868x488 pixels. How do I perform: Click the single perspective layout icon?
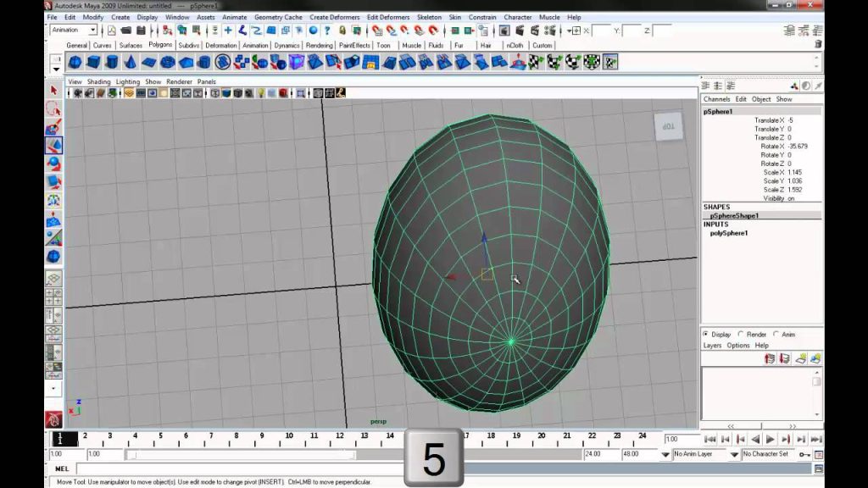53,278
